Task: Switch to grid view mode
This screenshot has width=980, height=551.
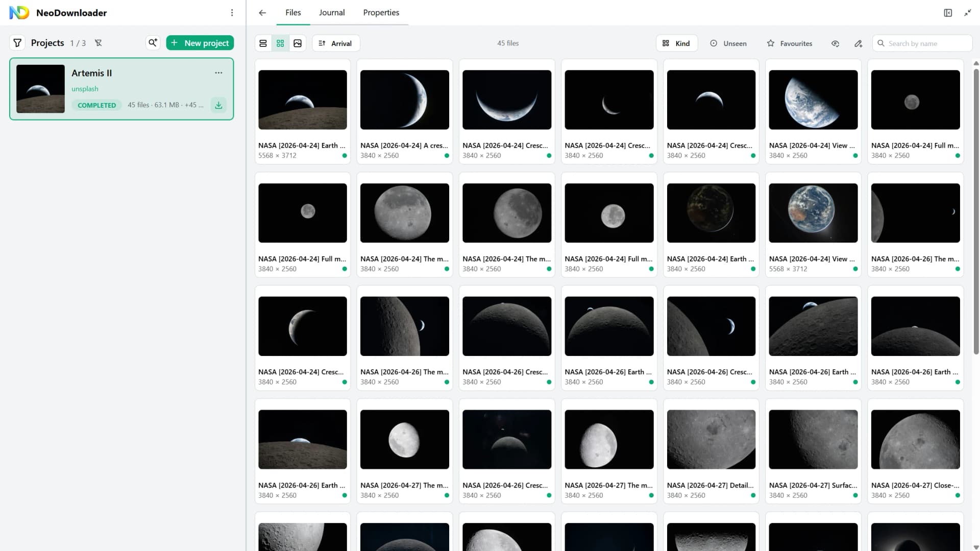Action: pyautogui.click(x=280, y=43)
